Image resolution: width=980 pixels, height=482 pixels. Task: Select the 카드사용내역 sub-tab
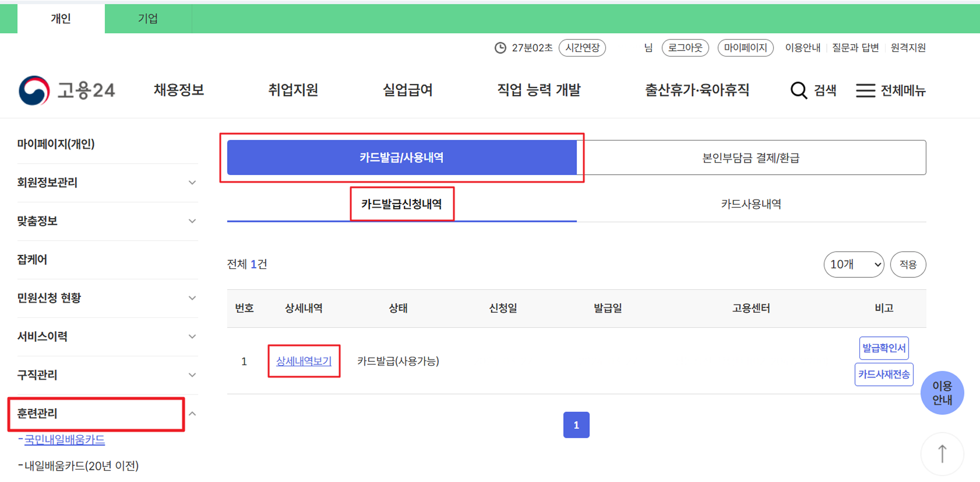(x=750, y=204)
